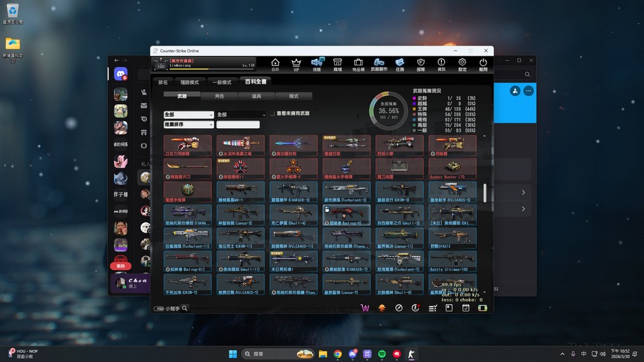This screenshot has height=362, width=644.
Task: Switch to the 角色 sub-tab
Action: (219, 97)
